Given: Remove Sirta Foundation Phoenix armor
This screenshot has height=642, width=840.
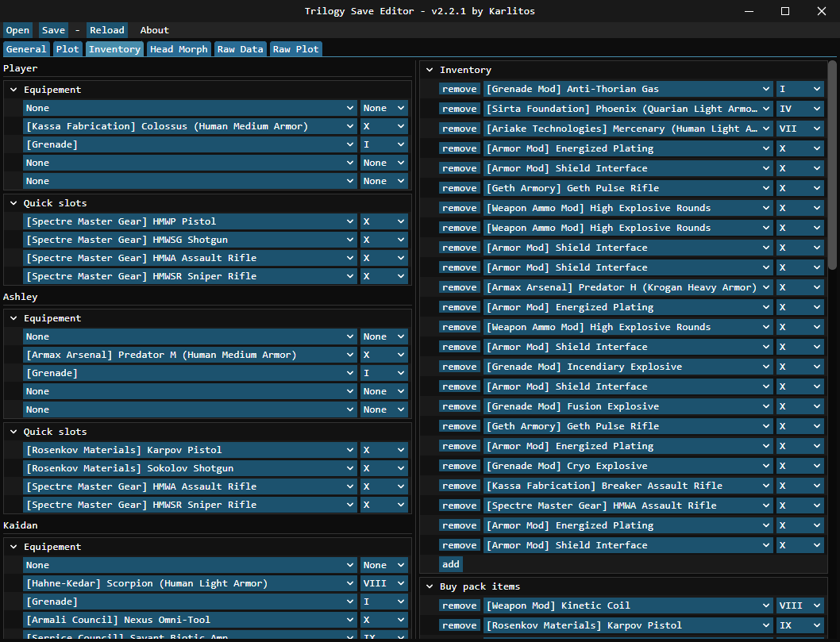Looking at the screenshot, I should coord(459,109).
